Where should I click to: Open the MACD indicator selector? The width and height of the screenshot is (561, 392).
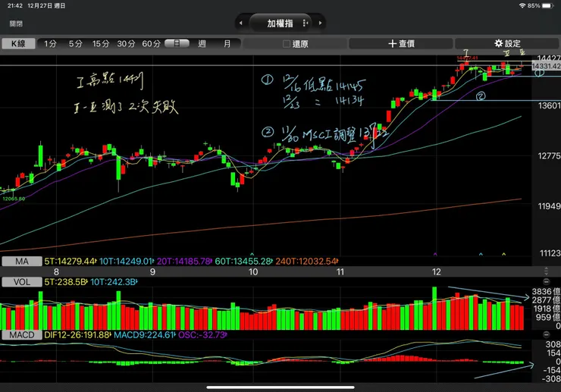tap(22, 335)
